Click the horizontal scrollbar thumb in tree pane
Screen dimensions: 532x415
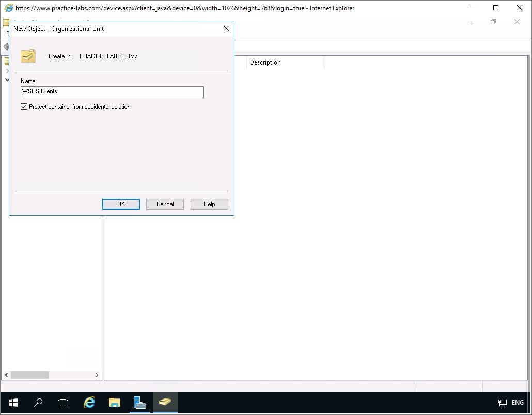[30, 375]
